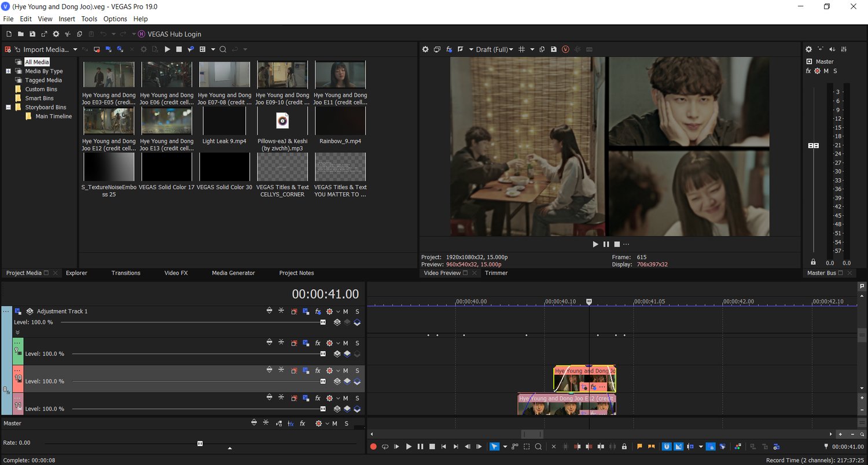Open track 11 automation settings dropdown arrow
The height and width of the screenshot is (465, 868).
339,398
